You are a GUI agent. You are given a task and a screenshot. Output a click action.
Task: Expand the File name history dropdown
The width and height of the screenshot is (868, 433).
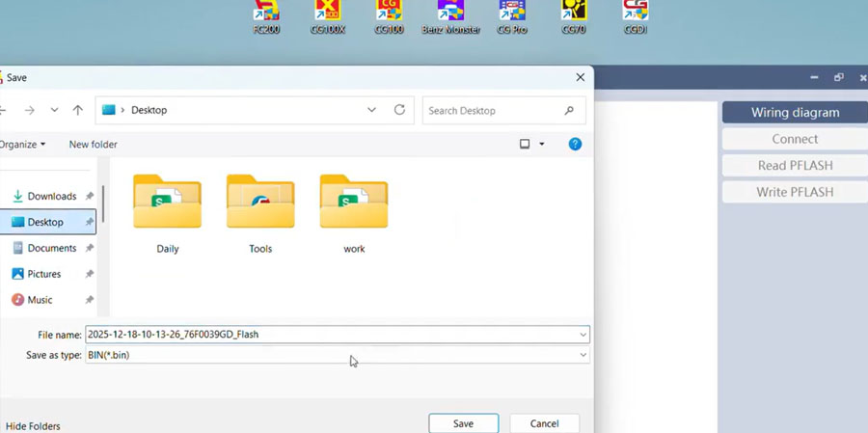coord(583,335)
